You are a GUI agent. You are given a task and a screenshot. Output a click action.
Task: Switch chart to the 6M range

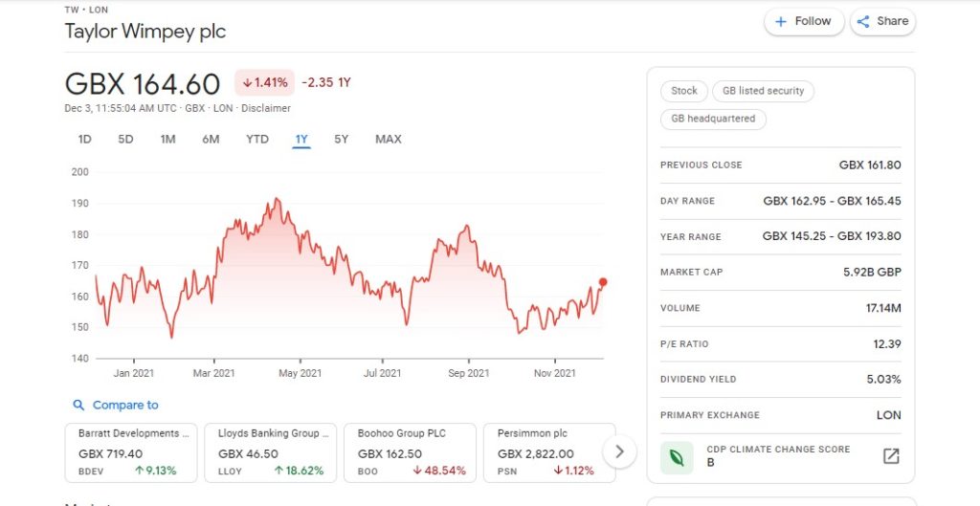point(211,140)
